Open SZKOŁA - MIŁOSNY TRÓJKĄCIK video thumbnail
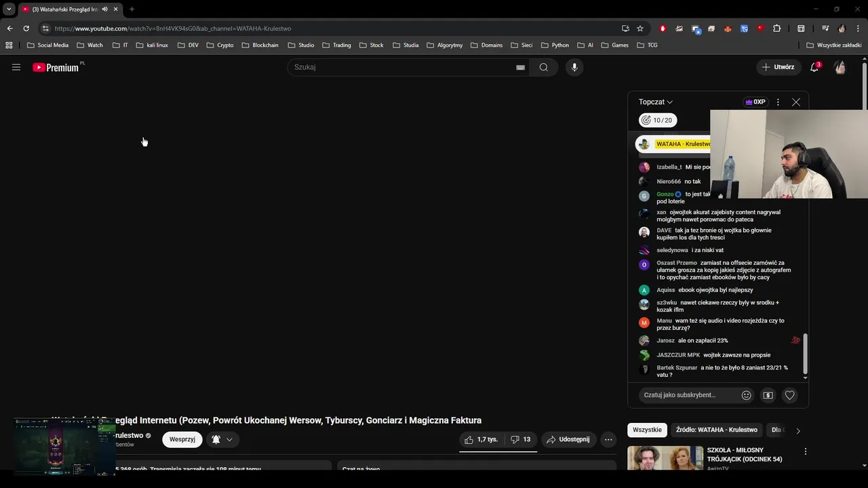 tap(665, 457)
